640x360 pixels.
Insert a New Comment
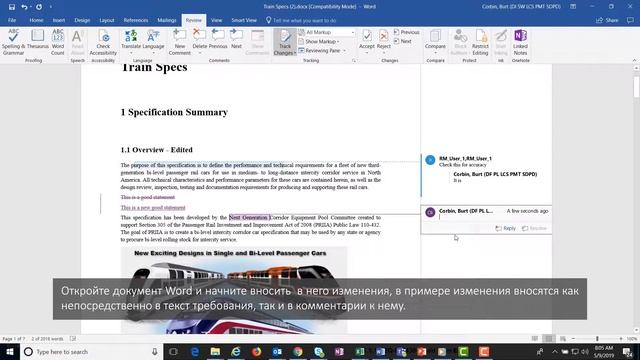[x=180, y=42]
